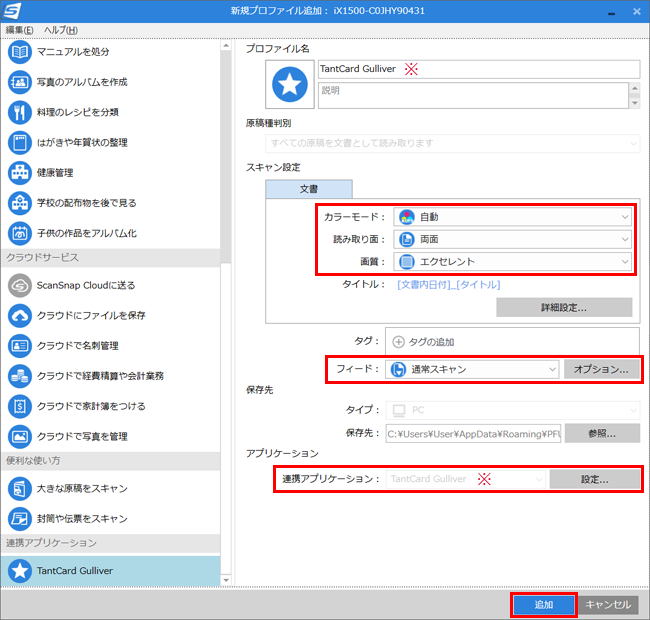This screenshot has height=620, width=650.
Task: Open the ヘルプ(H) menu
Action: [x=61, y=30]
